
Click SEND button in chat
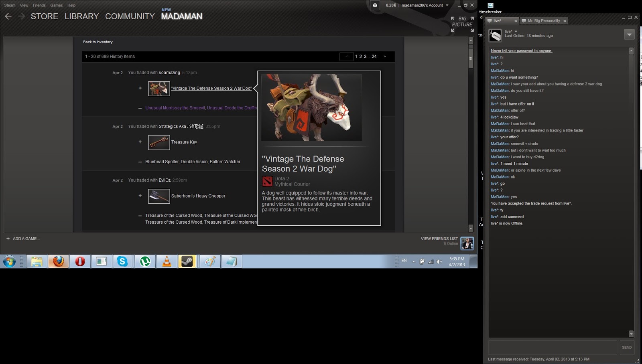coord(627,348)
